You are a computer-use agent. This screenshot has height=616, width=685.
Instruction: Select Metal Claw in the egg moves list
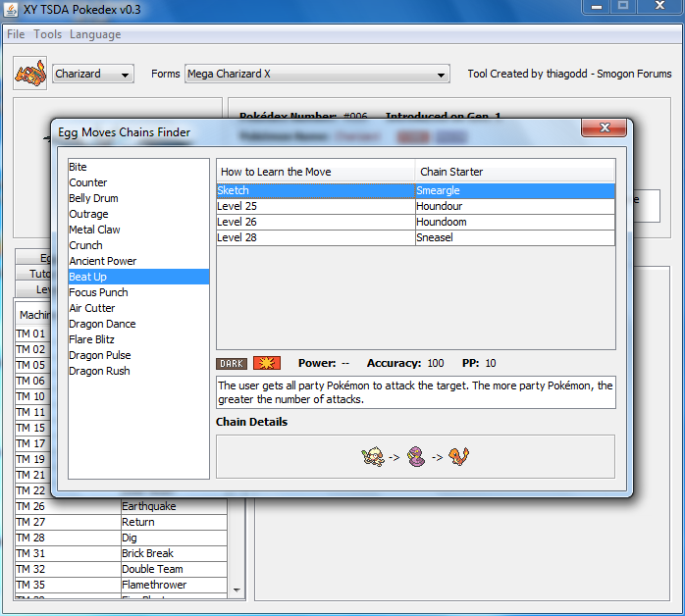coord(138,230)
